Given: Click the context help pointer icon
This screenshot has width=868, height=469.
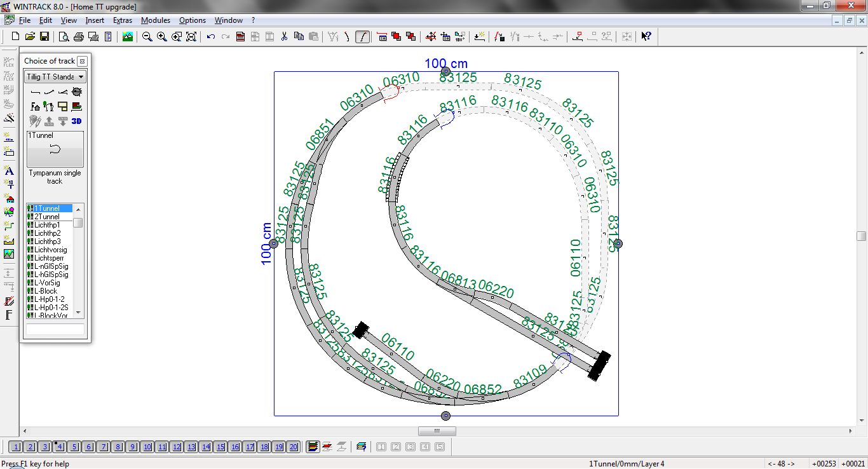Looking at the screenshot, I should tap(646, 37).
